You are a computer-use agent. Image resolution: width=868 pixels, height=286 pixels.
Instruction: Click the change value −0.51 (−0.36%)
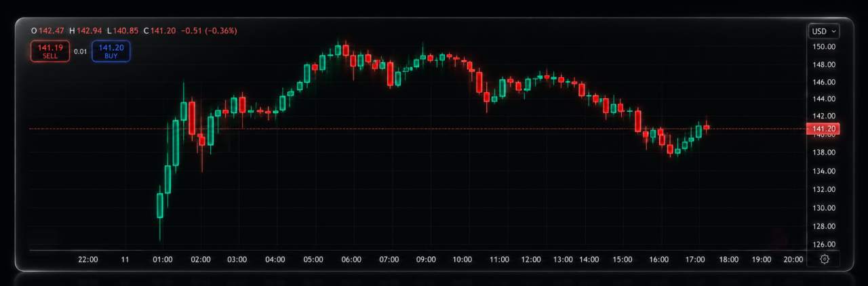click(209, 30)
